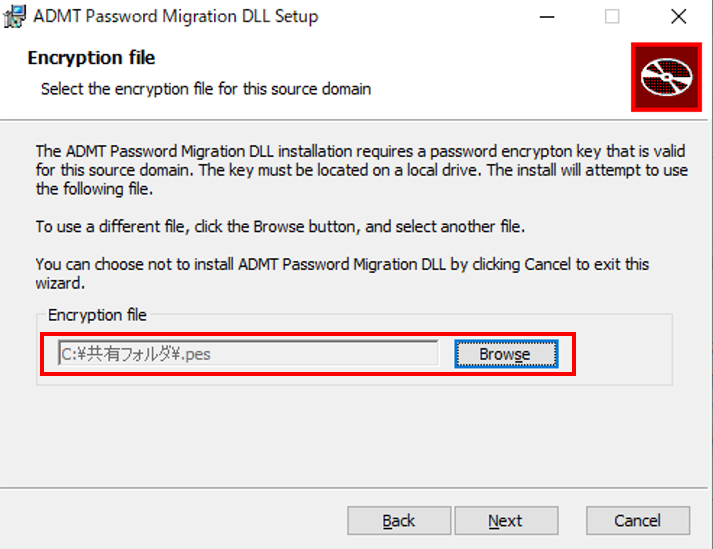This screenshot has height=549, width=713.
Task: Proceed by clicking Next
Action: (506, 520)
